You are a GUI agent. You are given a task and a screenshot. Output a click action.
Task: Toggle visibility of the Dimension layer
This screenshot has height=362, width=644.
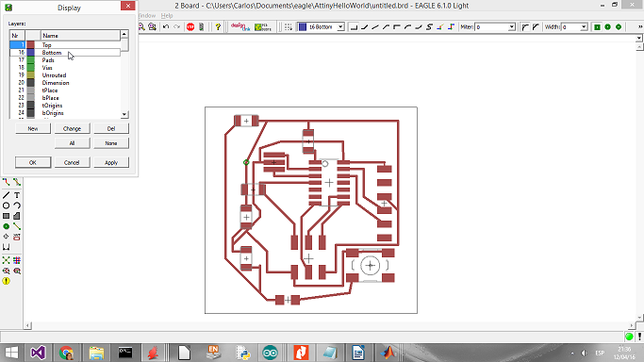pos(65,83)
